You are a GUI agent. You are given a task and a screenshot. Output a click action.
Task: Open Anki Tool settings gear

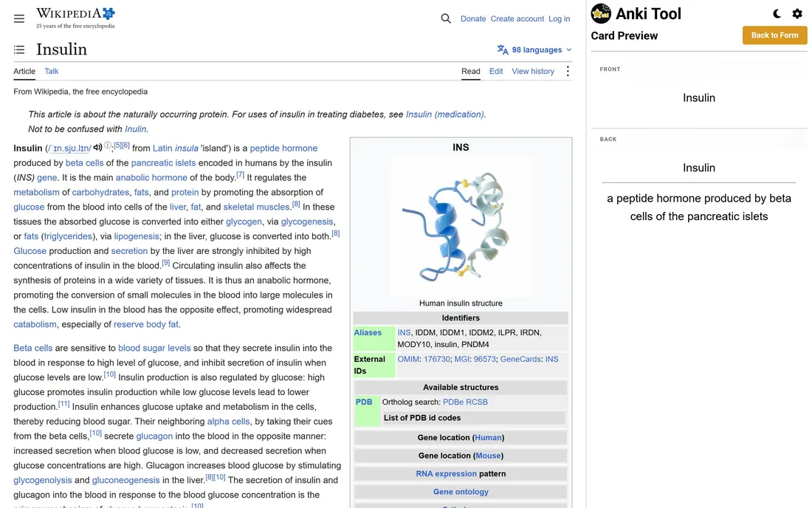pyautogui.click(x=797, y=14)
